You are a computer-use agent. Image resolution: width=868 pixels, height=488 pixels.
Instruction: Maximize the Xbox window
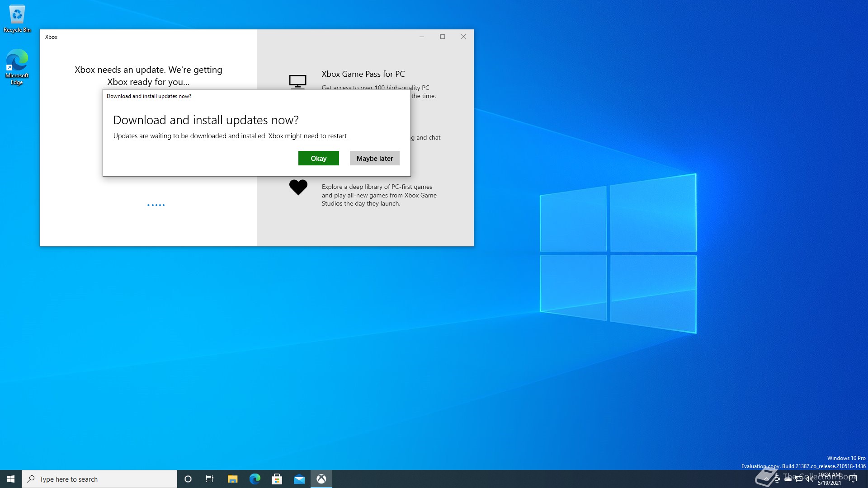coord(443,37)
